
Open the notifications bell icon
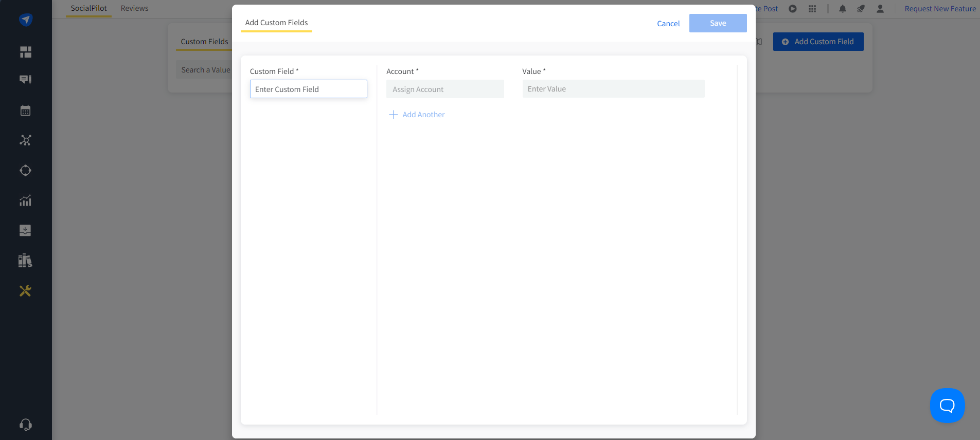pos(843,9)
